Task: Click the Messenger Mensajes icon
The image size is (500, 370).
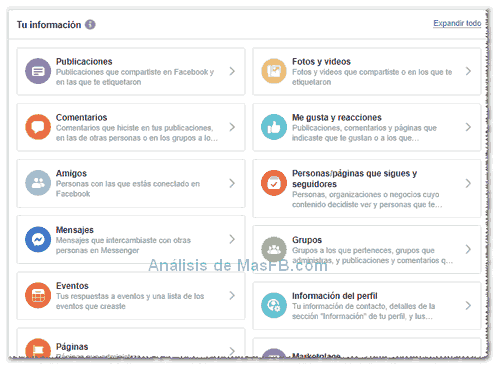Action: point(38,239)
